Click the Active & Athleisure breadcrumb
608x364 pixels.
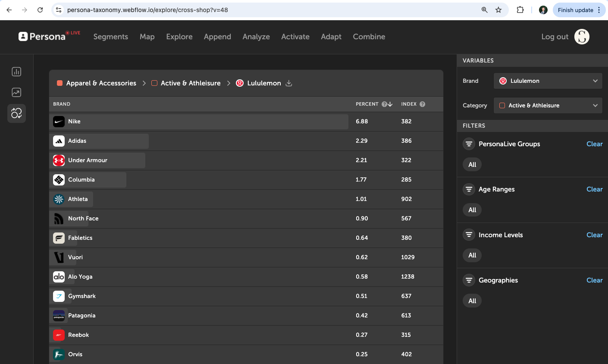click(x=186, y=83)
